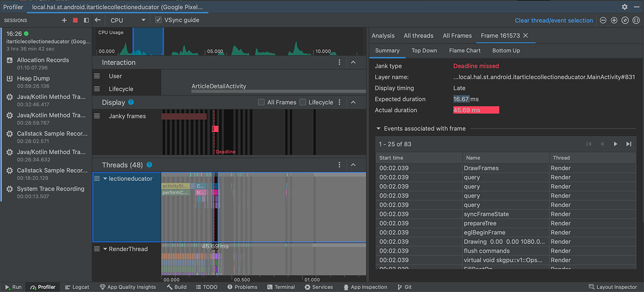The width and height of the screenshot is (644, 292).
Task: Open profiler settings with gear icon
Action: (x=624, y=7)
